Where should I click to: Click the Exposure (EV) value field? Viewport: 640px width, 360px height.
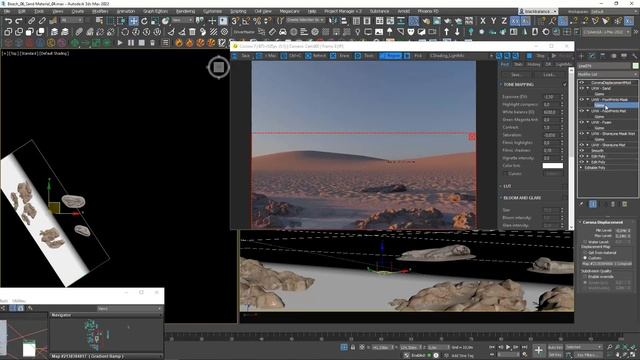tap(551, 97)
